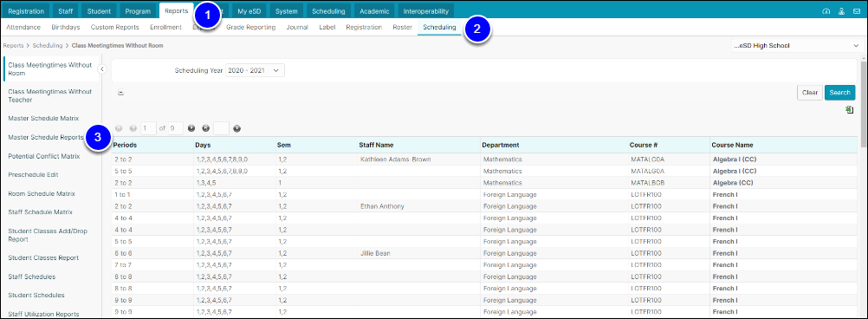This screenshot has width=868, height=319.
Task: Open Master Schedule Matrix in sidebar
Action: click(x=43, y=119)
